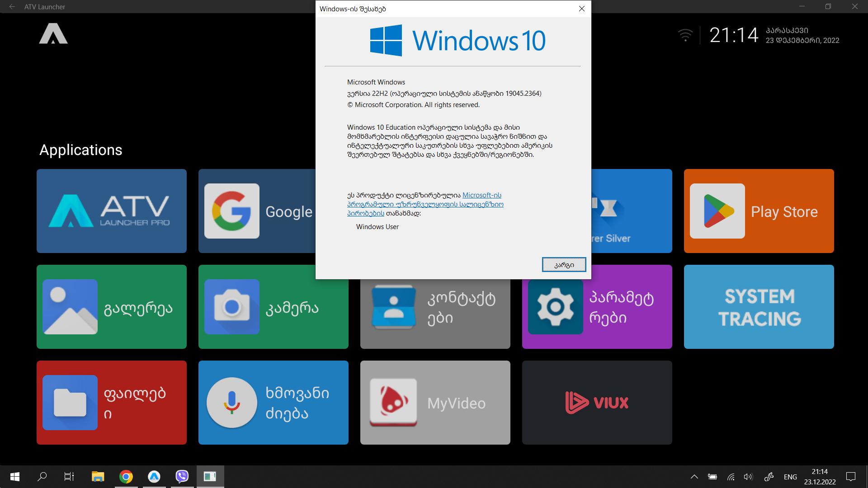Open ATV Launcher Pro tile
Screen dimensions: 868x488
pyautogui.click(x=111, y=211)
